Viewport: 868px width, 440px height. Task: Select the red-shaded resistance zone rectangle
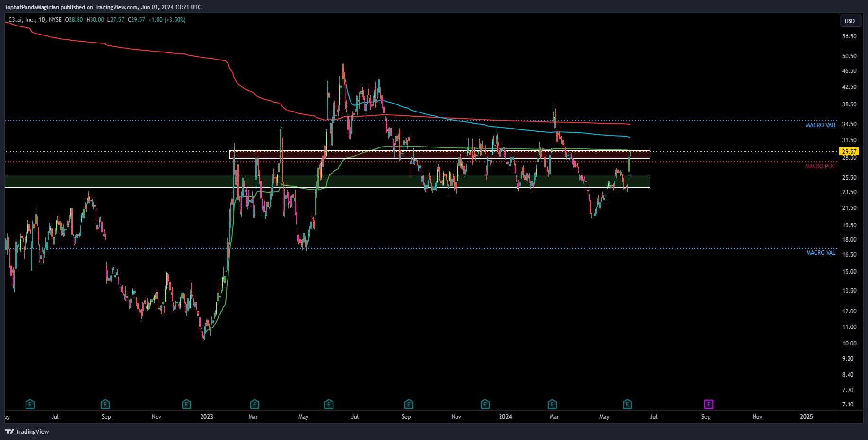[440, 155]
